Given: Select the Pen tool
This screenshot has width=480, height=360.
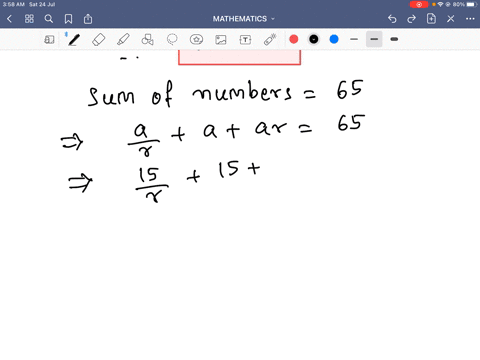Looking at the screenshot, I should tap(74, 40).
